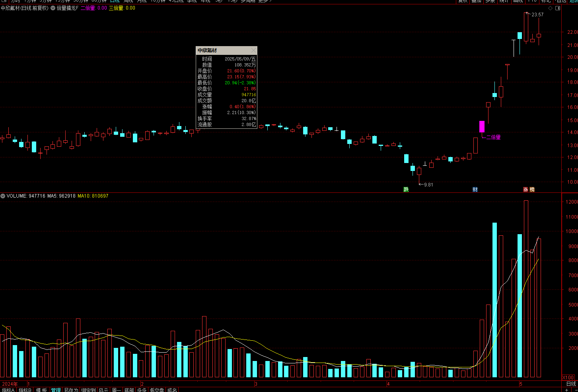578x392 pixels.
Task: Click month 2 on the time axis
Action: point(142,384)
